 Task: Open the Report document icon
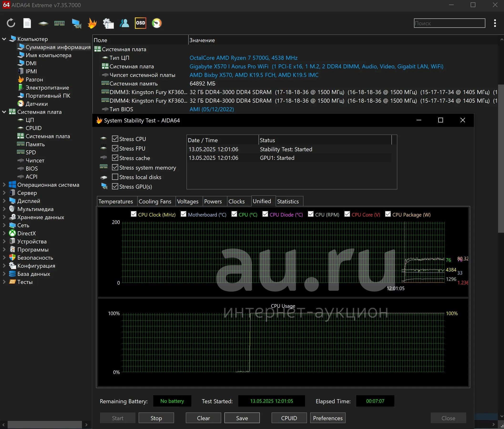pos(27,23)
